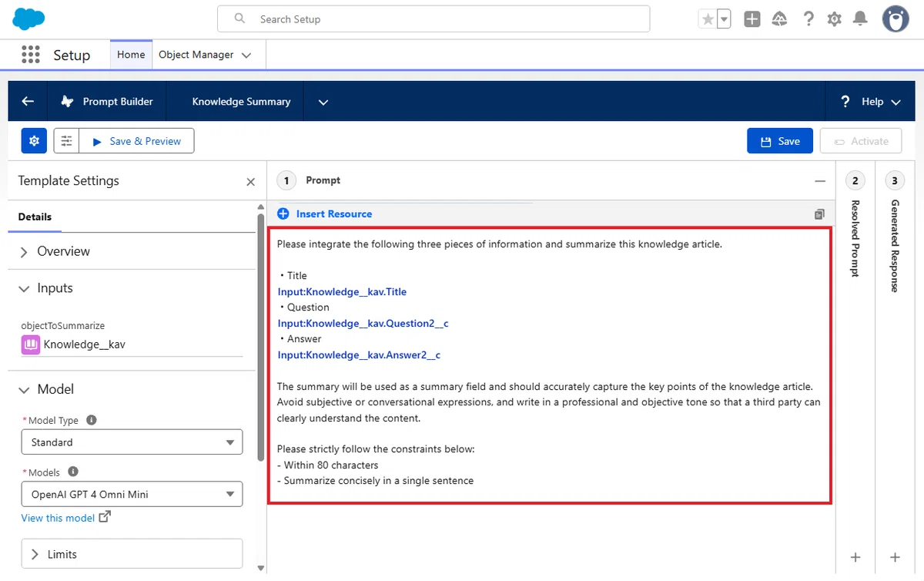Expand the Limits section
This screenshot has height=581, width=924.
coord(132,554)
